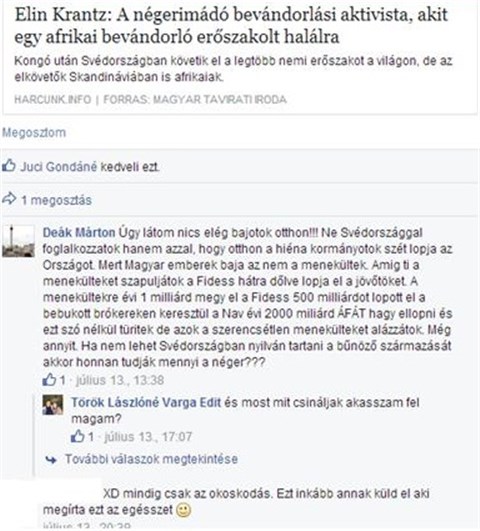
Task: View the 1 megosztás share list
Action: coord(56,200)
